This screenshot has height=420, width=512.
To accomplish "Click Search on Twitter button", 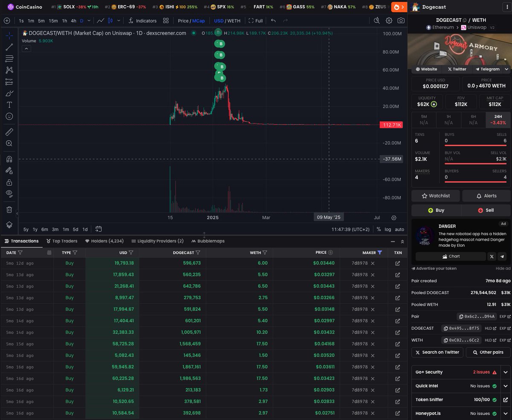I will tap(437, 352).
